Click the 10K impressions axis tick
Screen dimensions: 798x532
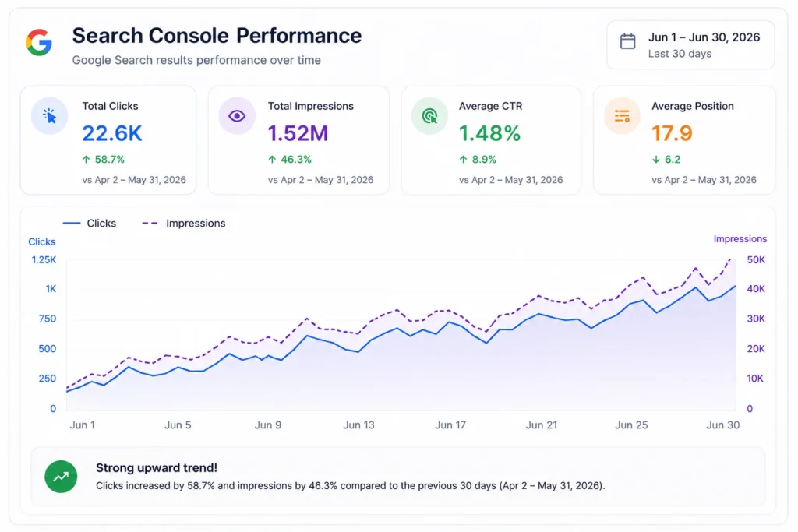[755, 379]
